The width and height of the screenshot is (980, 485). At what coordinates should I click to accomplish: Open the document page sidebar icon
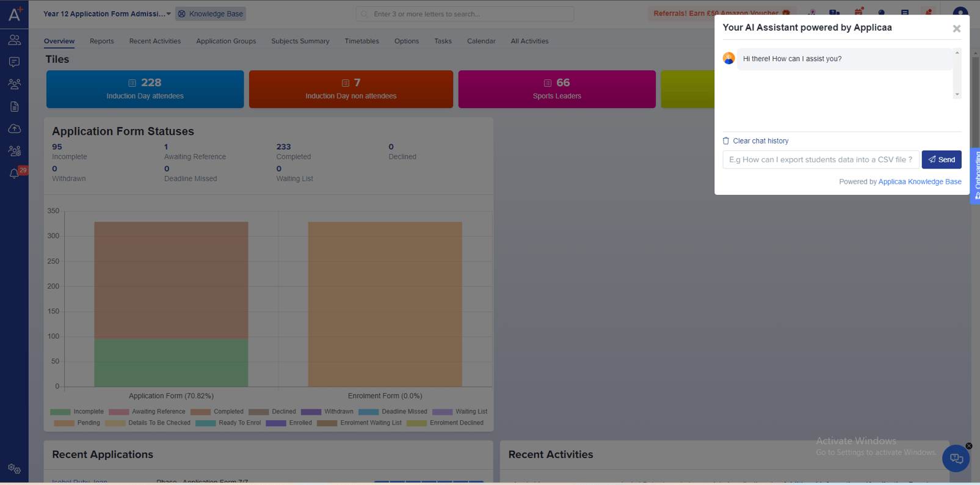tap(14, 107)
